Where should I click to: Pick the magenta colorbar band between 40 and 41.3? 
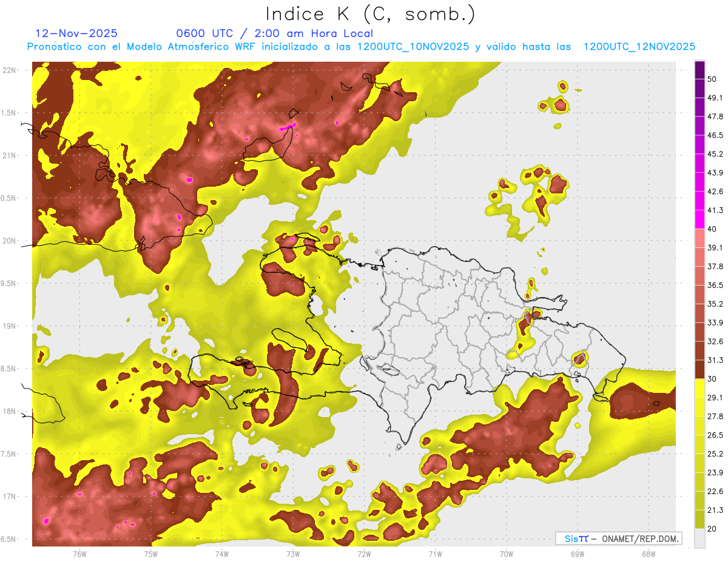click(x=699, y=219)
